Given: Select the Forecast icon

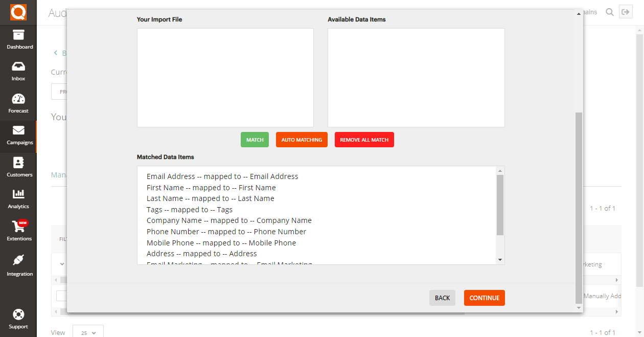Looking at the screenshot, I should [18, 103].
